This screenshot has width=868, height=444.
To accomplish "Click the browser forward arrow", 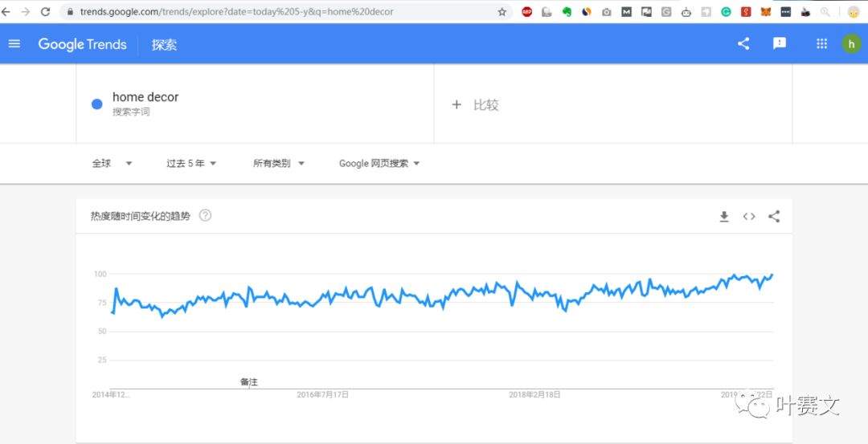I will tap(26, 11).
